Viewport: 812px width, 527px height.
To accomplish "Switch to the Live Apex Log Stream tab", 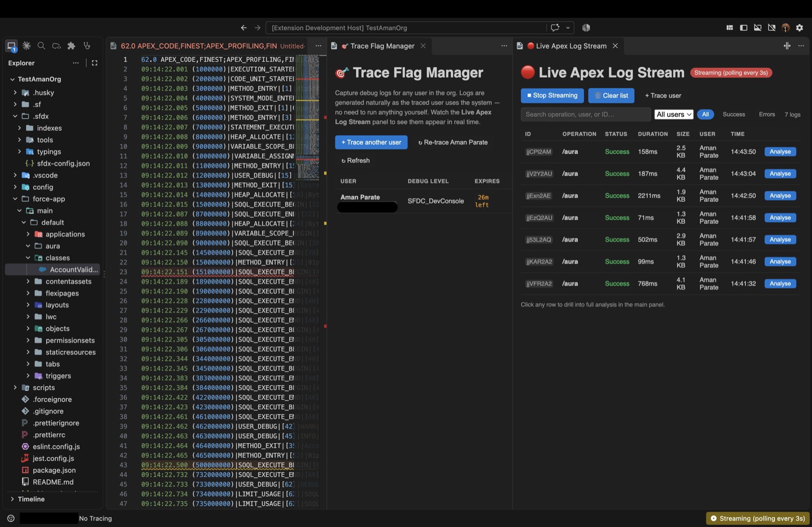I will pos(571,46).
